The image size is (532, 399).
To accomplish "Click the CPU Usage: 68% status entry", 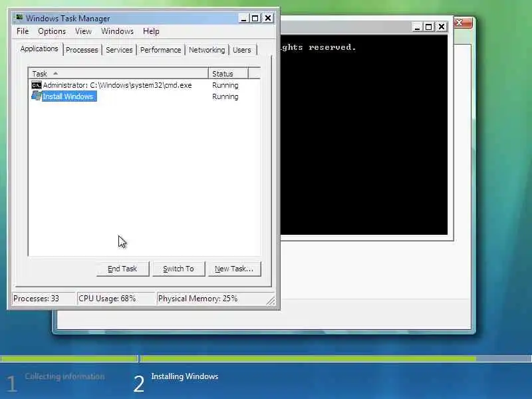I will click(x=115, y=299).
